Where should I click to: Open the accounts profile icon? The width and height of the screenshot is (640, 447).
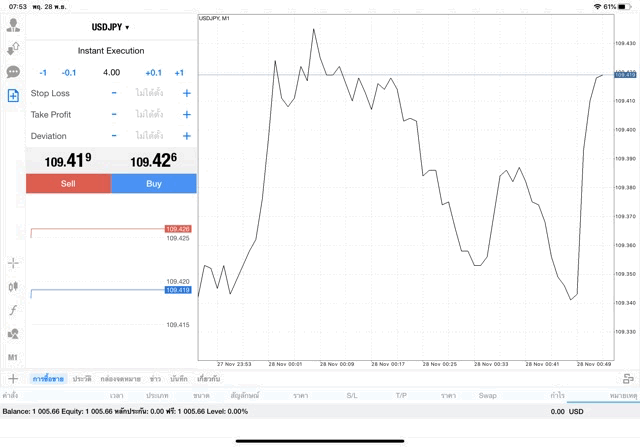point(13,25)
